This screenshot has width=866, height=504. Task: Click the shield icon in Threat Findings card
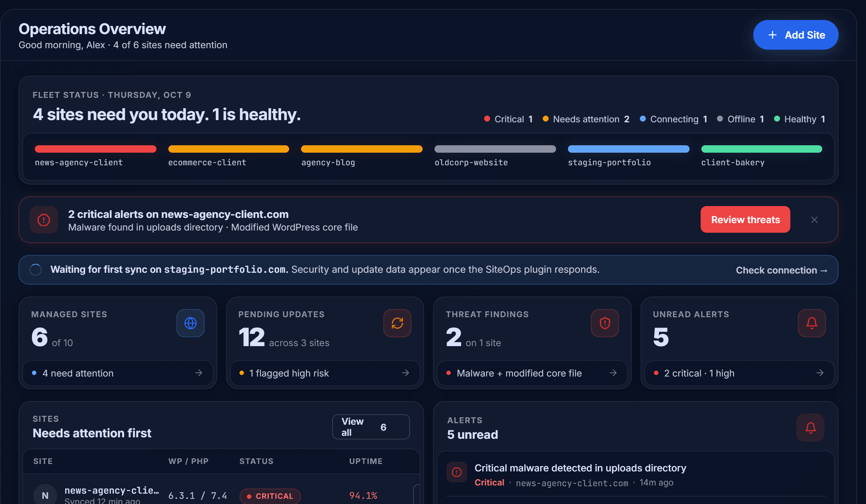pos(605,323)
